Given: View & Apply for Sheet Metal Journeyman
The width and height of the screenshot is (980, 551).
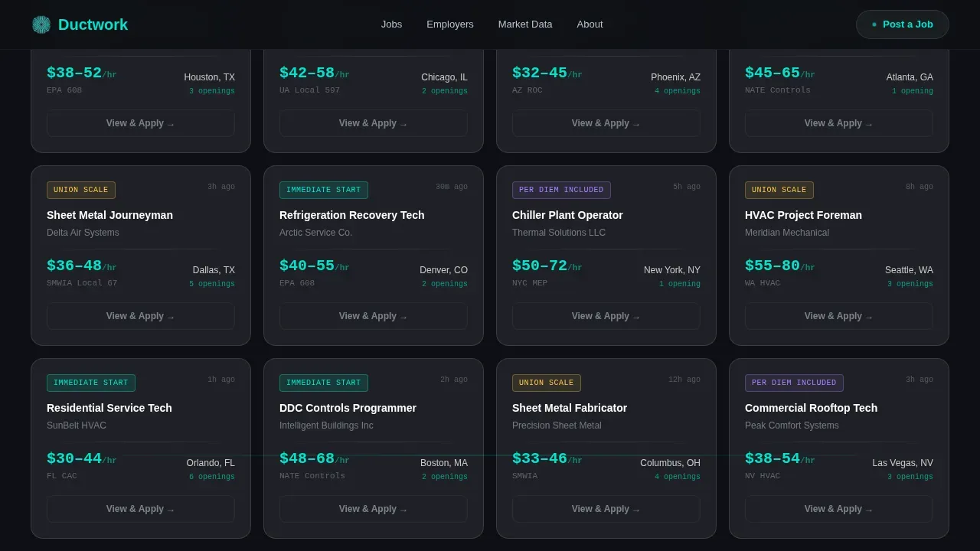Looking at the screenshot, I should click(141, 316).
